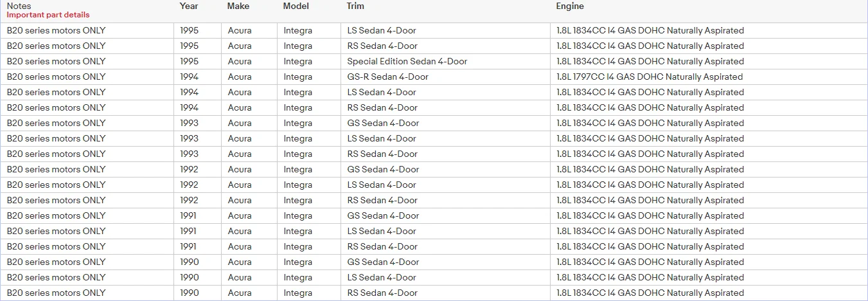Select 'LS Sedan 4-Door' trim in 1992 row
This screenshot has height=301, width=868.
coord(382,185)
